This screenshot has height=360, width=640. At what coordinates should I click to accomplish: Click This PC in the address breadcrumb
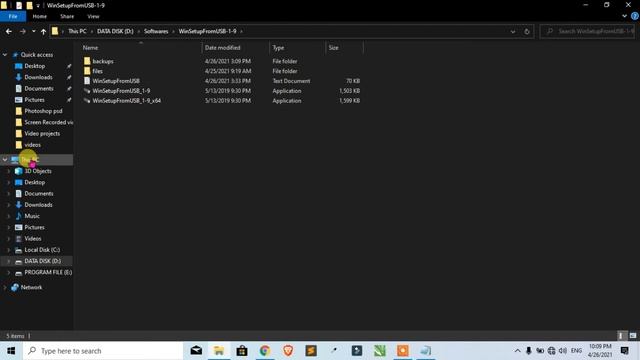pos(77,31)
